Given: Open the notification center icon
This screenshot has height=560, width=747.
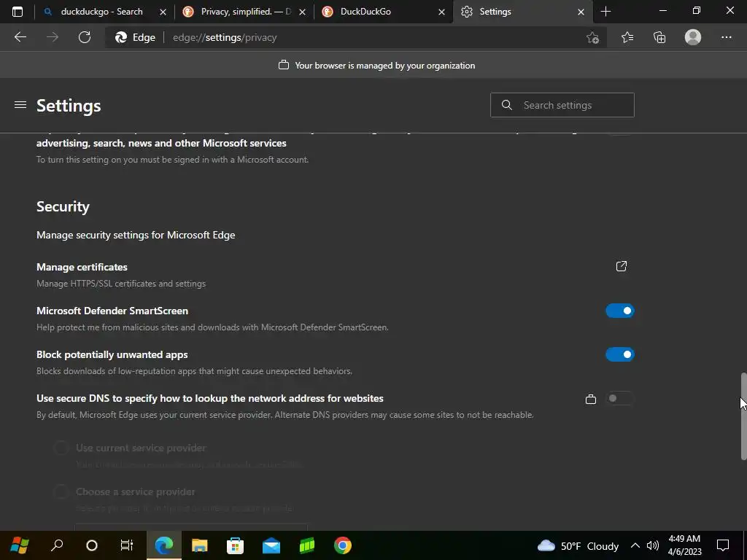Looking at the screenshot, I should coord(723,545).
